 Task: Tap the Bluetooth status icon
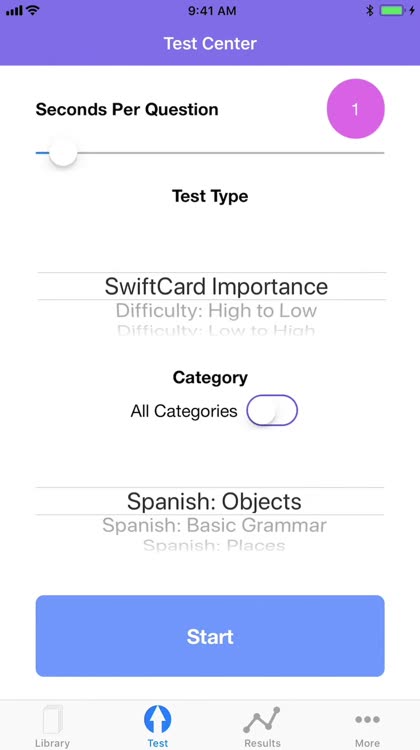pos(370,11)
